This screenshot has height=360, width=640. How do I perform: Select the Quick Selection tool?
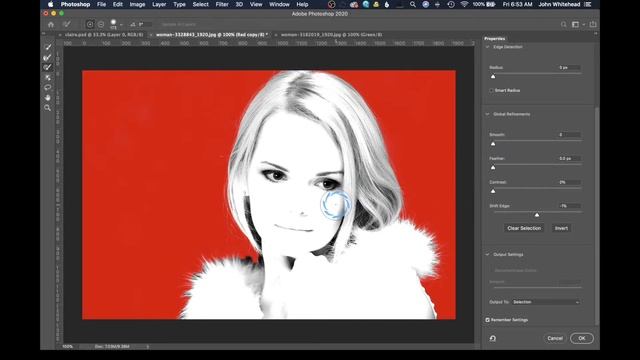[47, 47]
